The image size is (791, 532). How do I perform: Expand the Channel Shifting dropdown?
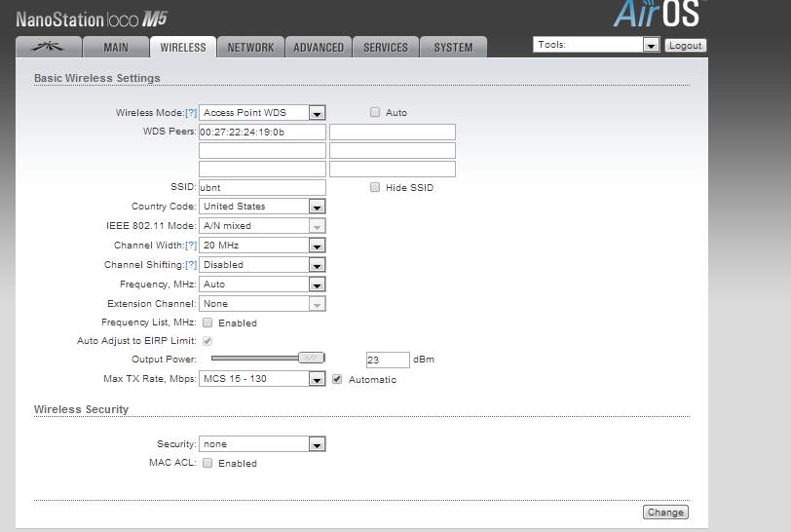pyautogui.click(x=262, y=265)
